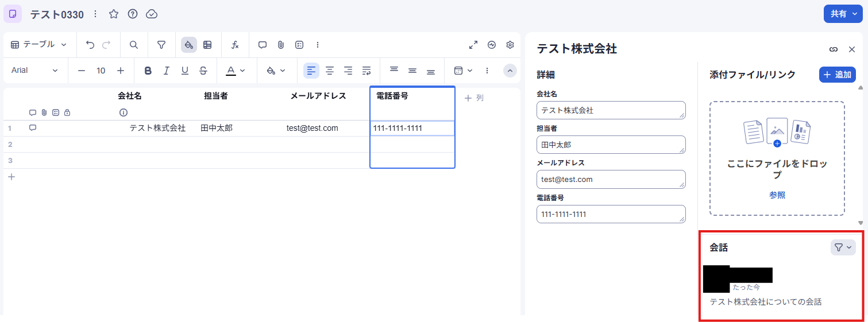Open the search magnifier tool

pyautogui.click(x=134, y=45)
